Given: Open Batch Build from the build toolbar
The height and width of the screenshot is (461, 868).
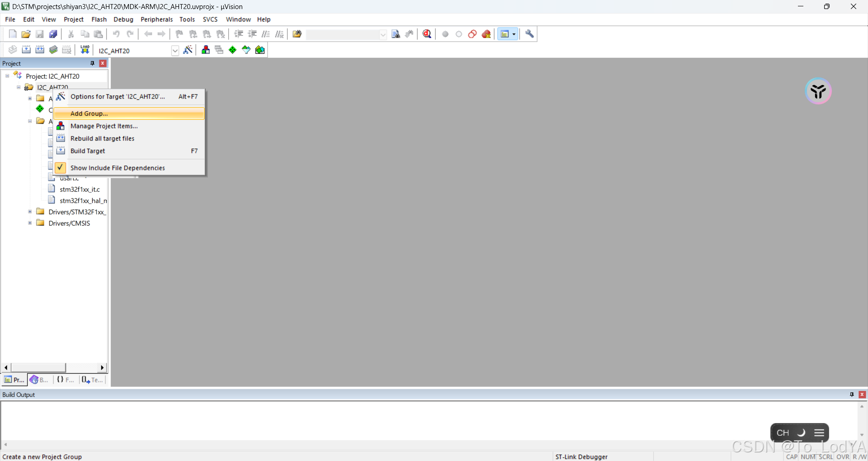Looking at the screenshot, I should 53,50.
